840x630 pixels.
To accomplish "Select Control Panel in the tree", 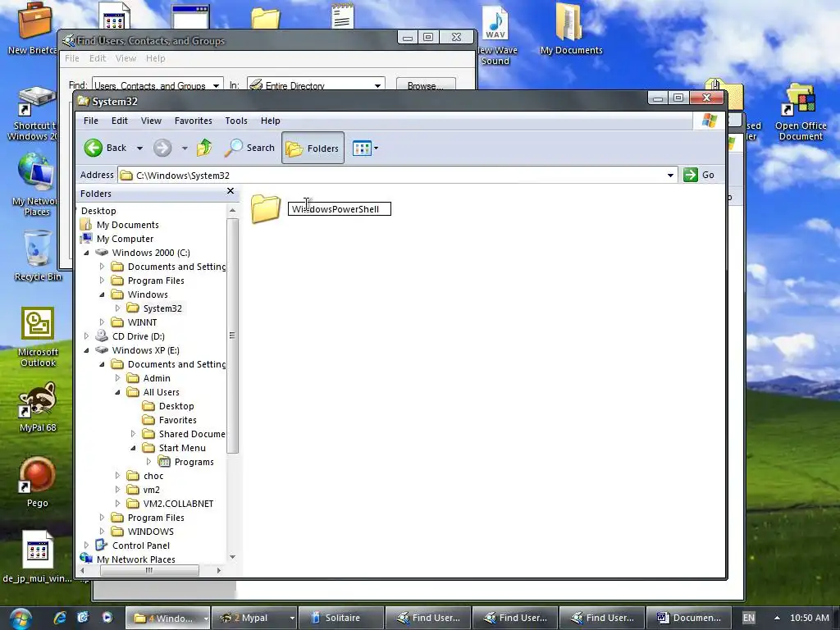I will [141, 546].
